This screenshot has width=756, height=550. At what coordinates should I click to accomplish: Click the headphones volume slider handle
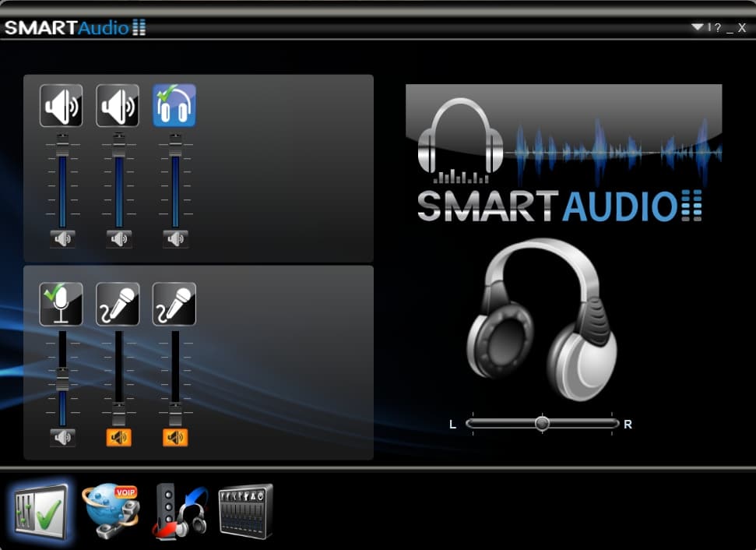175,145
